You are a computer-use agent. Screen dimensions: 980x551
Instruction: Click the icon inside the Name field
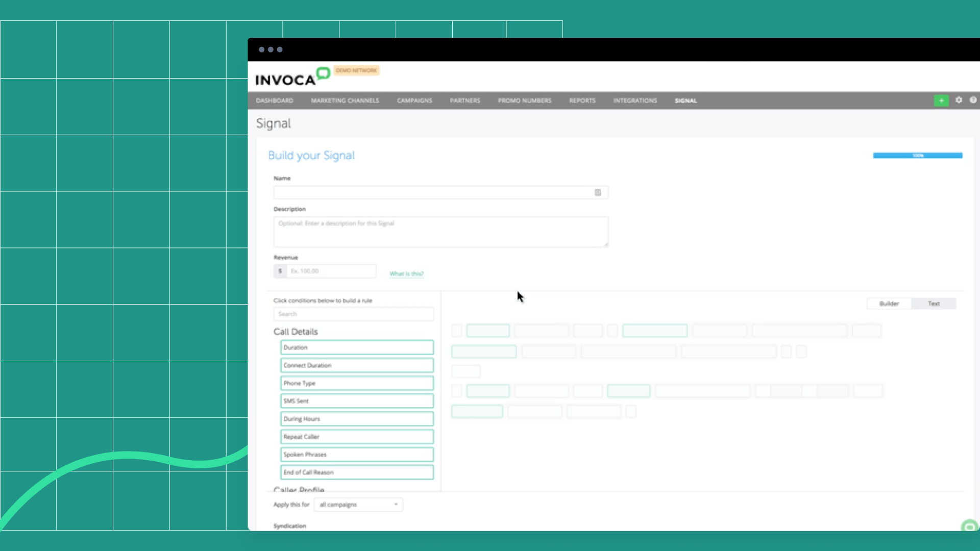click(x=597, y=192)
